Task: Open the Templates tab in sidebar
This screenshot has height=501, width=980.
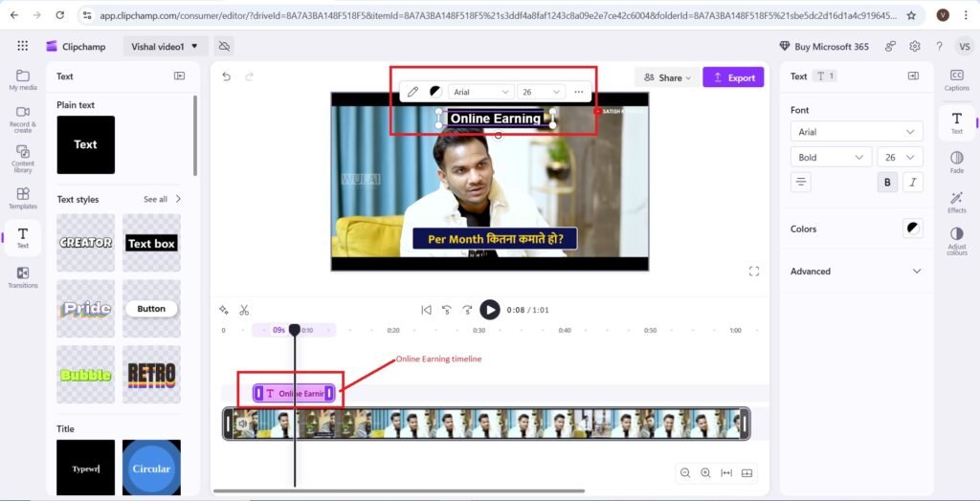Action: (23, 198)
